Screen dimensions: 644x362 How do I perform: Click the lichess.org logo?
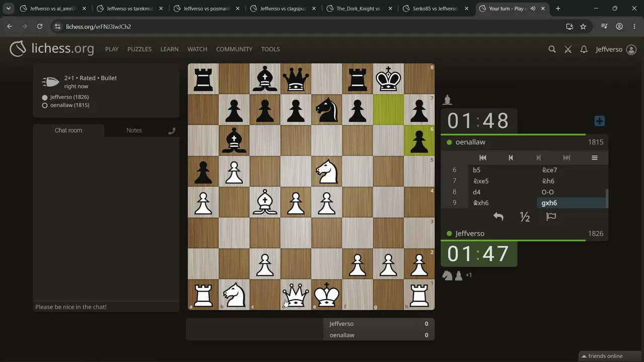tap(52, 49)
